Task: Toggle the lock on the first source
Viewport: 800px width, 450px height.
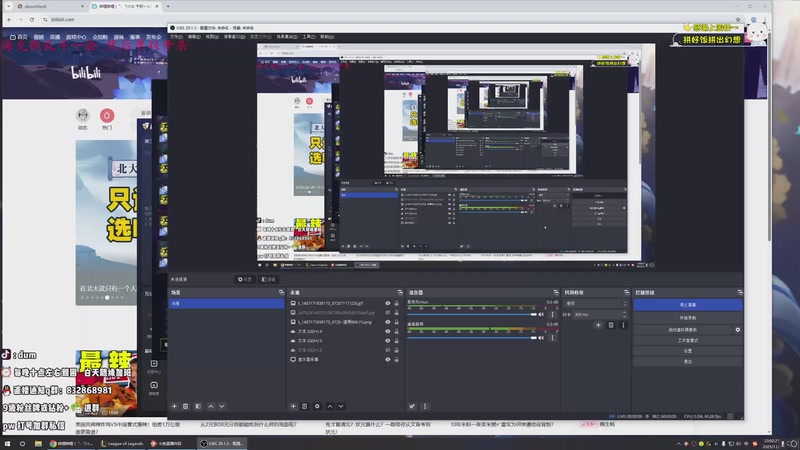Action: click(398, 302)
